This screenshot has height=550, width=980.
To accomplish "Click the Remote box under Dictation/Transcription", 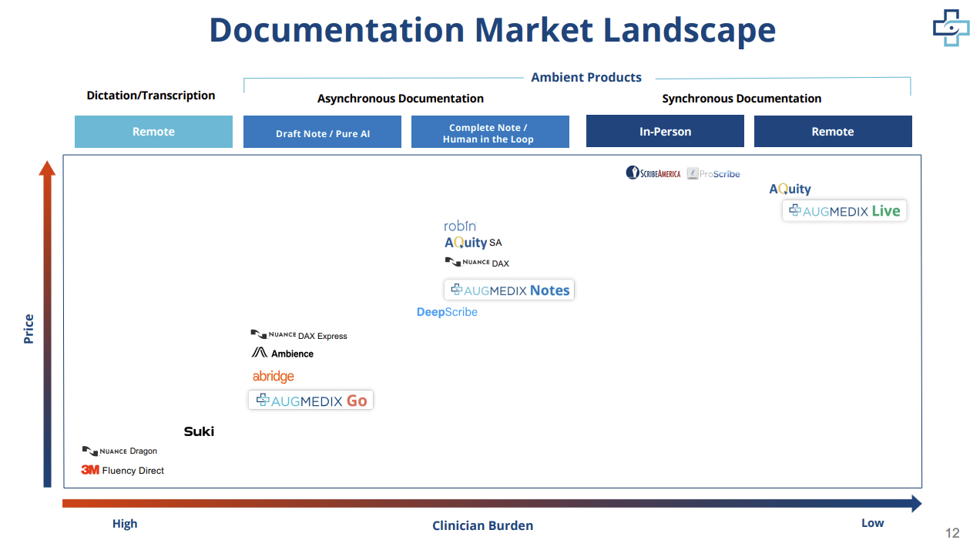I will [x=153, y=131].
